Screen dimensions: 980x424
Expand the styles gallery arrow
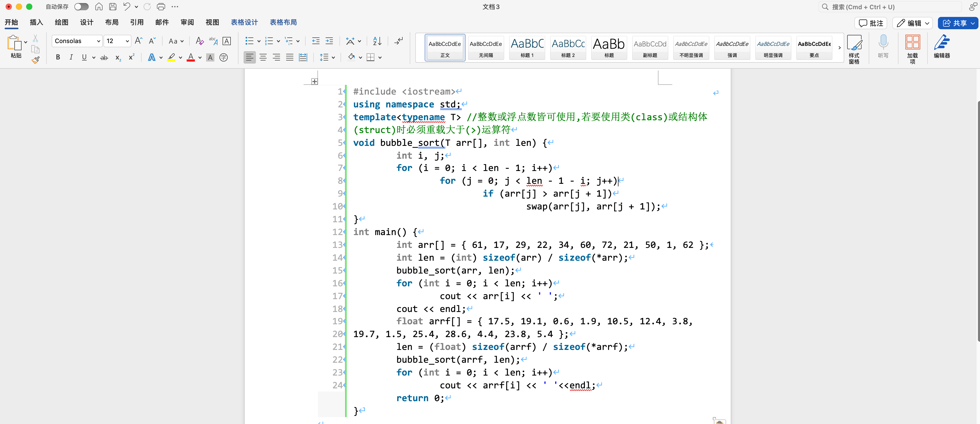pos(839,48)
